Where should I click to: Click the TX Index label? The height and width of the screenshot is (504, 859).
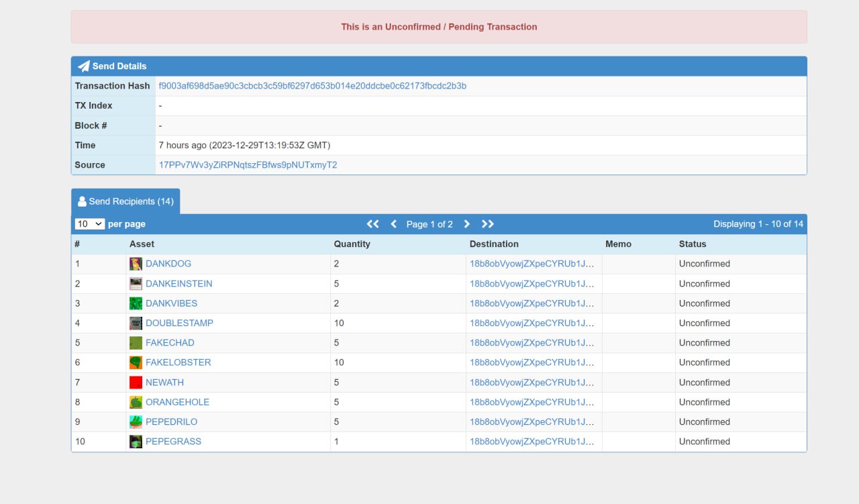pos(94,105)
